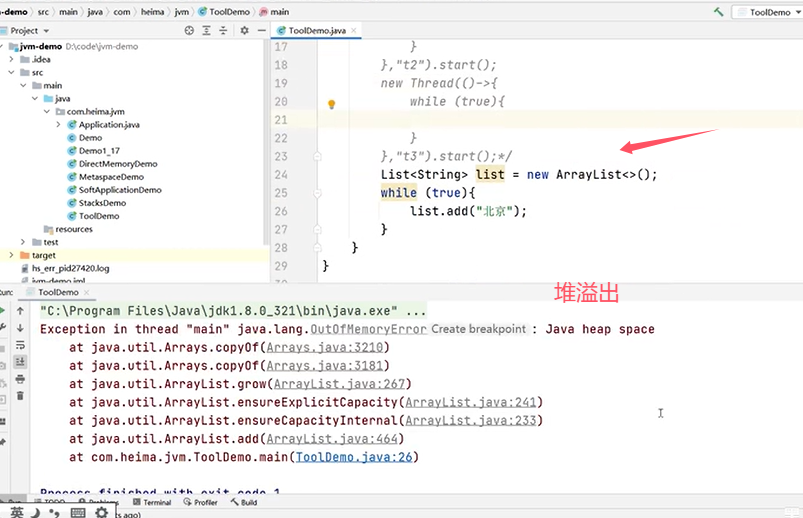Open the Terminal tool window
The image size is (803, 518).
tap(152, 502)
